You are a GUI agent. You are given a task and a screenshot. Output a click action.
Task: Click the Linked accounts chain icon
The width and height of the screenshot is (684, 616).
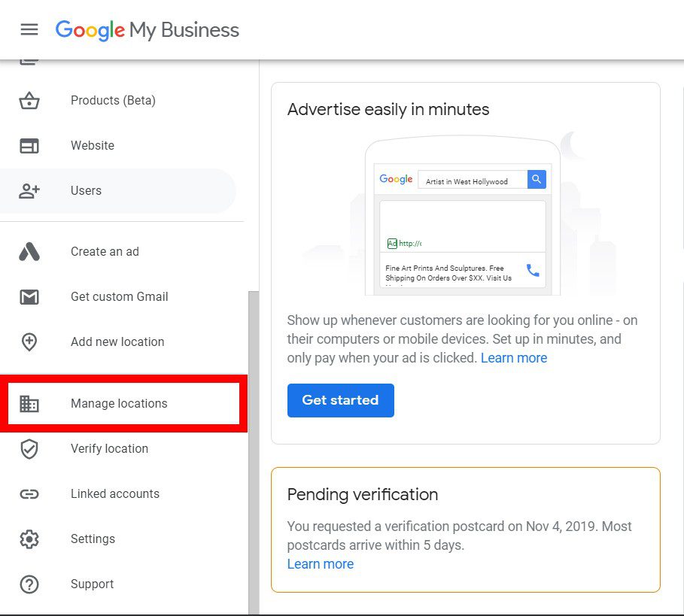pos(29,494)
